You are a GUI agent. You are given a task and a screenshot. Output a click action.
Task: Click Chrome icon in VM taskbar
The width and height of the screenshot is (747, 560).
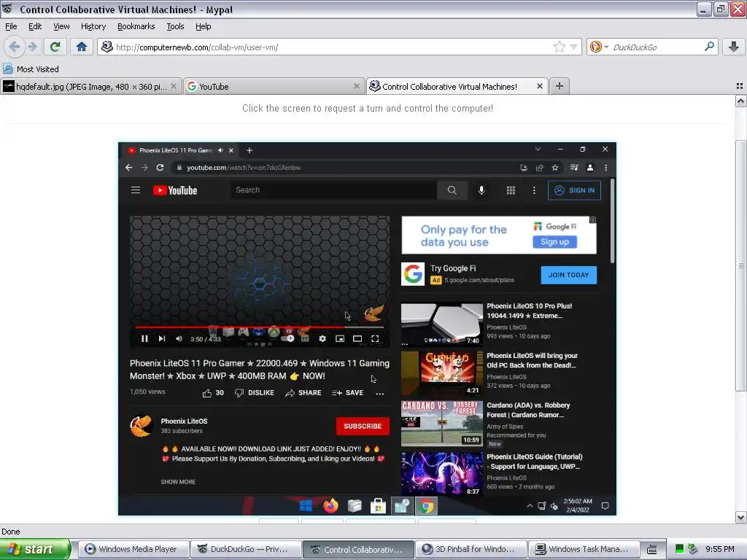tap(426, 506)
